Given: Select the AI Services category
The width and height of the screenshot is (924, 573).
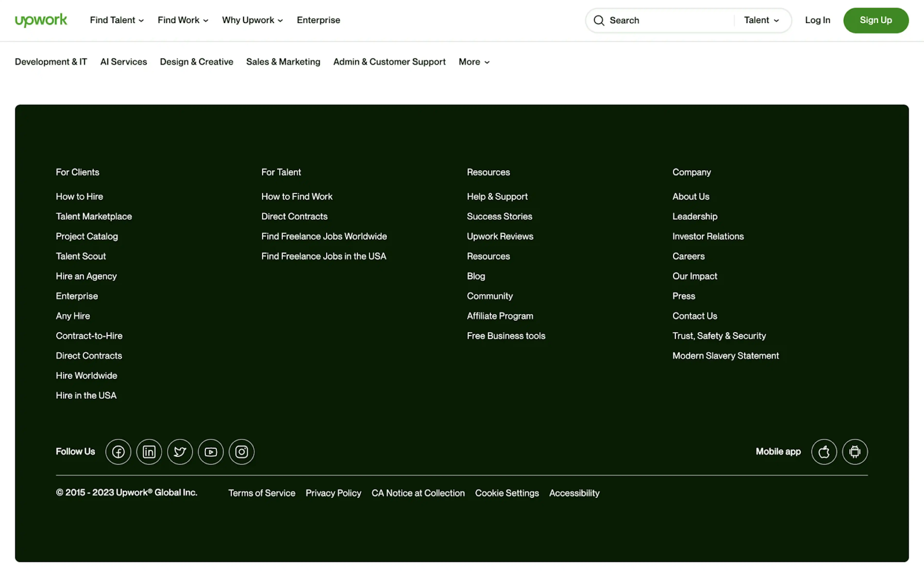Looking at the screenshot, I should point(124,62).
